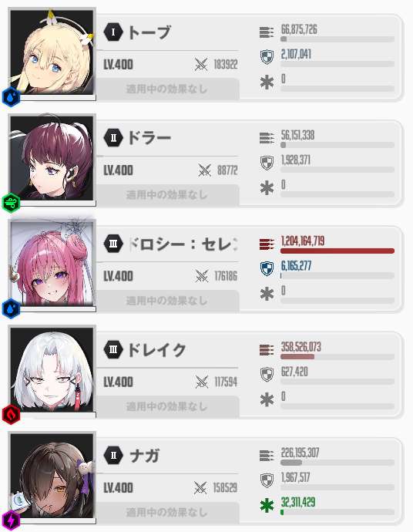Click the electric element icon on ナガ's portrait
The height and width of the screenshot is (532, 413).
[11, 520]
